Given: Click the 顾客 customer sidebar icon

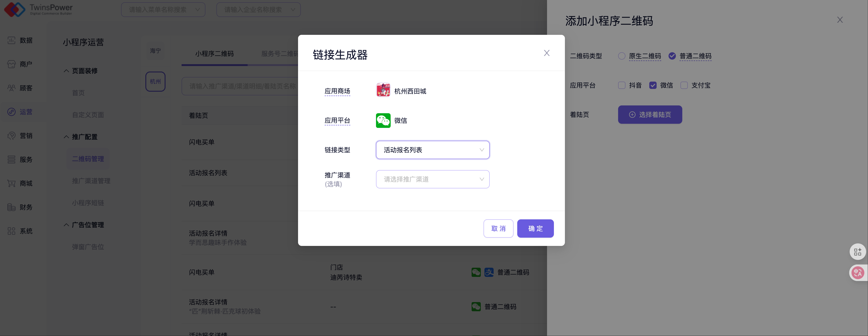Looking at the screenshot, I should [11, 88].
